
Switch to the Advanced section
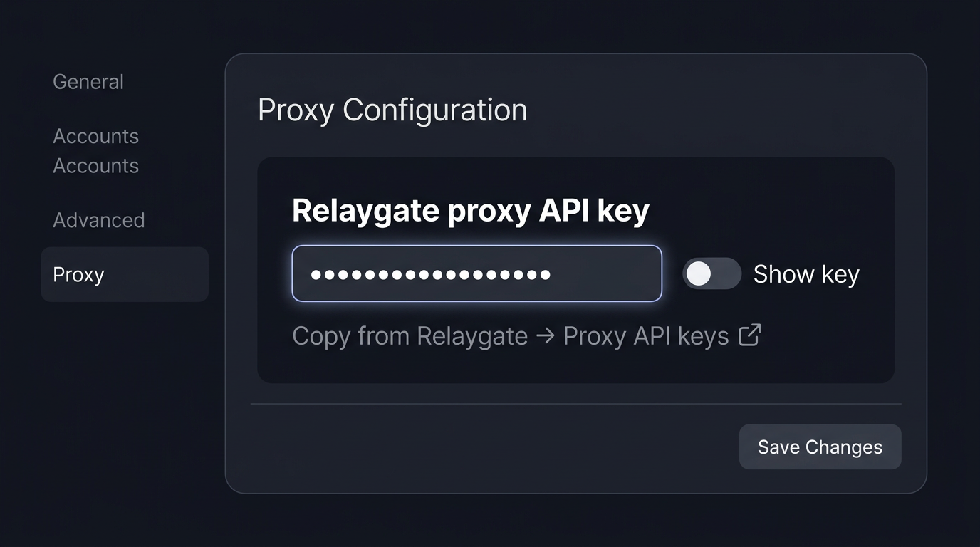point(99,220)
